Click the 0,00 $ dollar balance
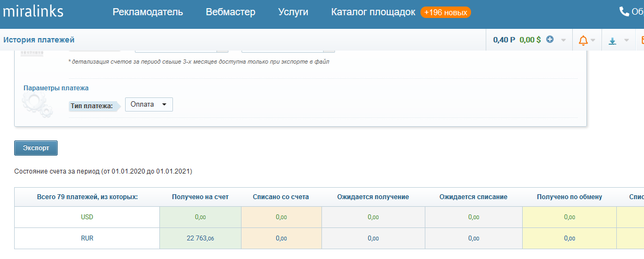Screen dimensions: 644x259 pyautogui.click(x=530, y=40)
